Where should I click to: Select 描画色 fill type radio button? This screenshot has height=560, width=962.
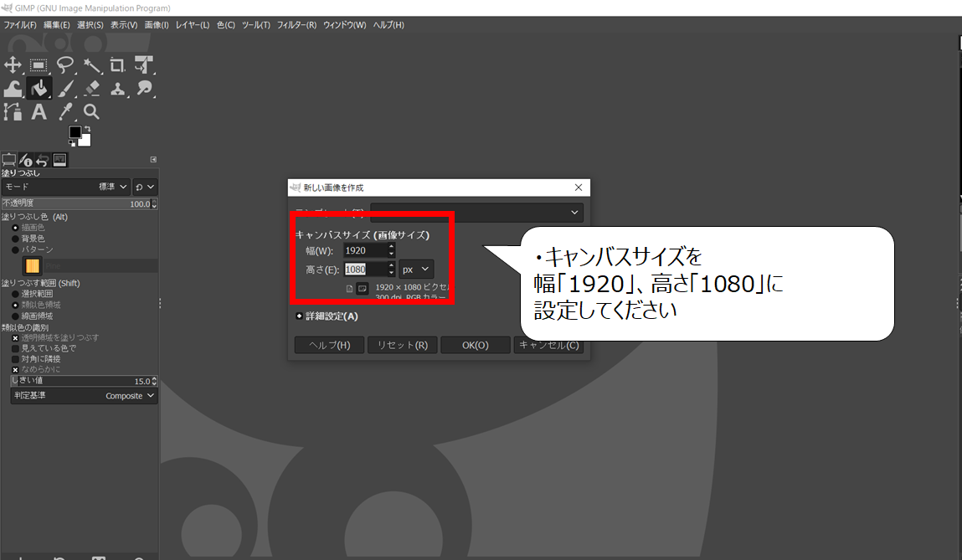[x=15, y=228]
